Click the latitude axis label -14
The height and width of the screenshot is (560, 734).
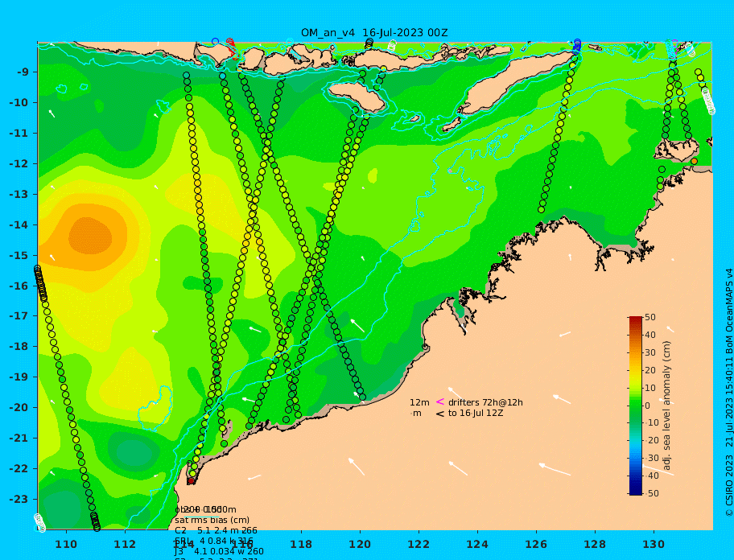[19, 225]
